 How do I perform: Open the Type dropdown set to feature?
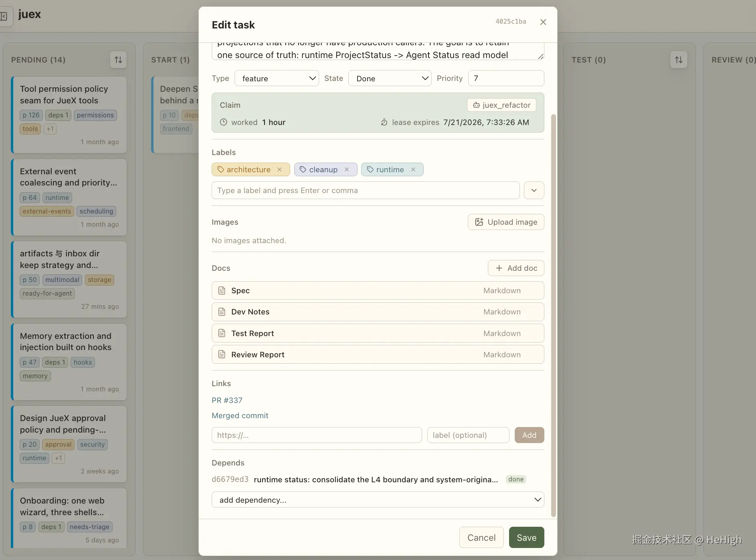tap(277, 78)
